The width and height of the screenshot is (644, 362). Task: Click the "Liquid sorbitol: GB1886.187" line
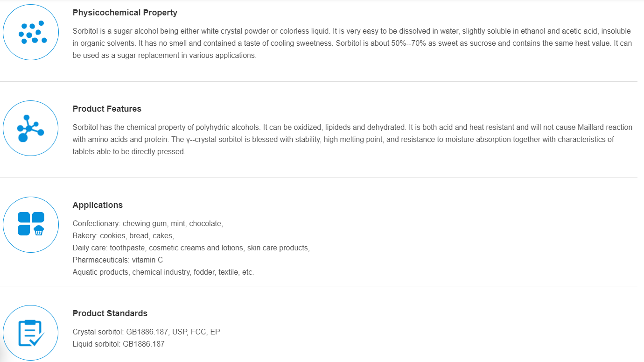tap(119, 344)
